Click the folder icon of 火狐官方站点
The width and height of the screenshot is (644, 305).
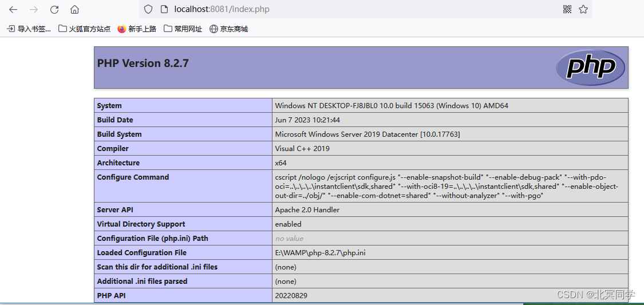point(62,29)
